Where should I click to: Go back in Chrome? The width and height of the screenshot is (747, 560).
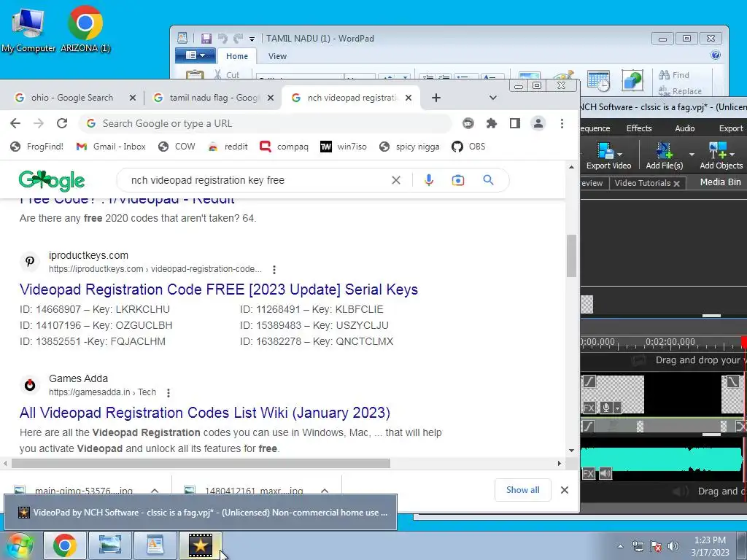15,123
